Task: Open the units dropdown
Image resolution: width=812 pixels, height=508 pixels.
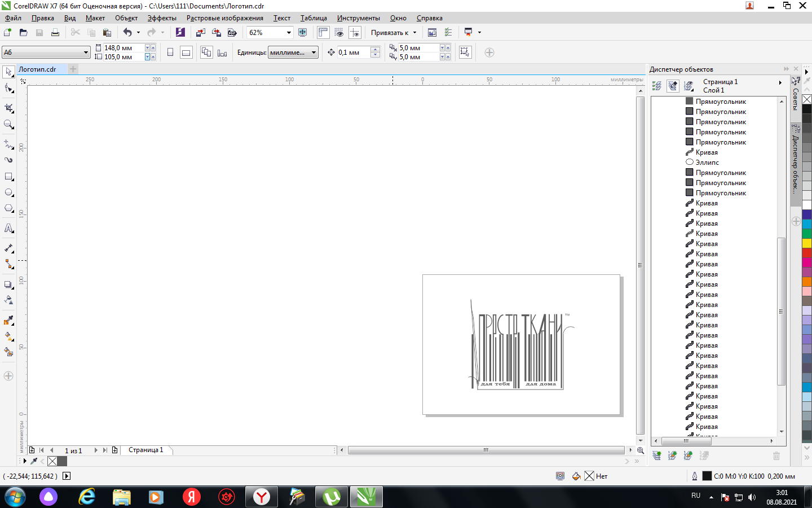Action: coord(314,52)
